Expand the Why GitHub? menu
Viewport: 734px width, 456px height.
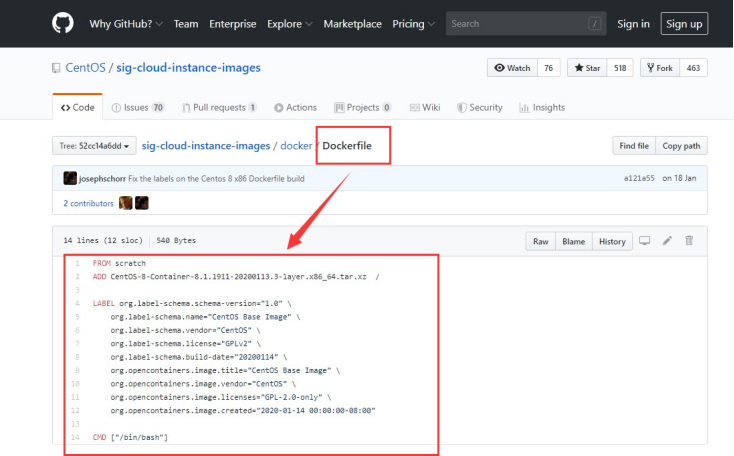pyautogui.click(x=126, y=24)
